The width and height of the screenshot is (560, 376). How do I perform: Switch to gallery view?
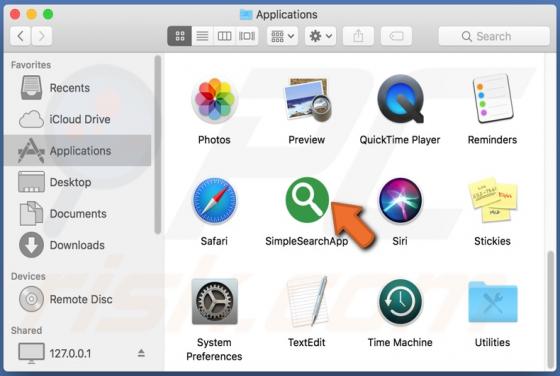pyautogui.click(x=247, y=36)
